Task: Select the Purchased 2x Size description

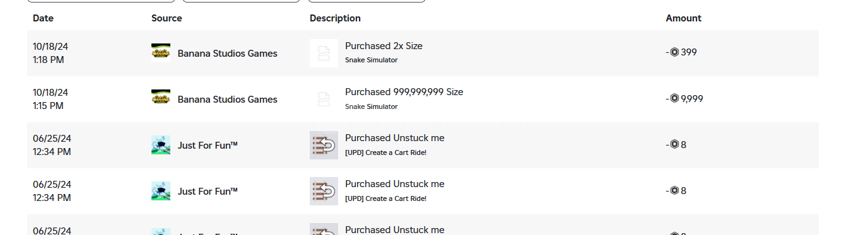Action: (384, 46)
